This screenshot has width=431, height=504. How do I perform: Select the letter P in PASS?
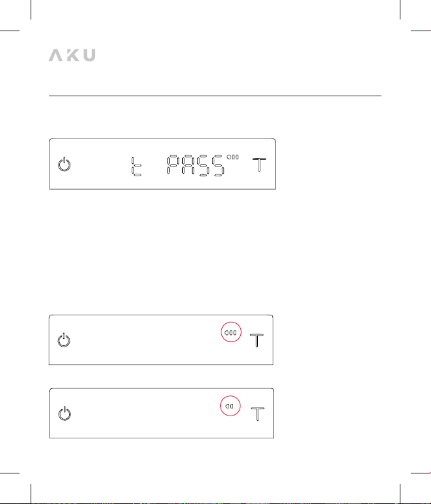click(173, 165)
